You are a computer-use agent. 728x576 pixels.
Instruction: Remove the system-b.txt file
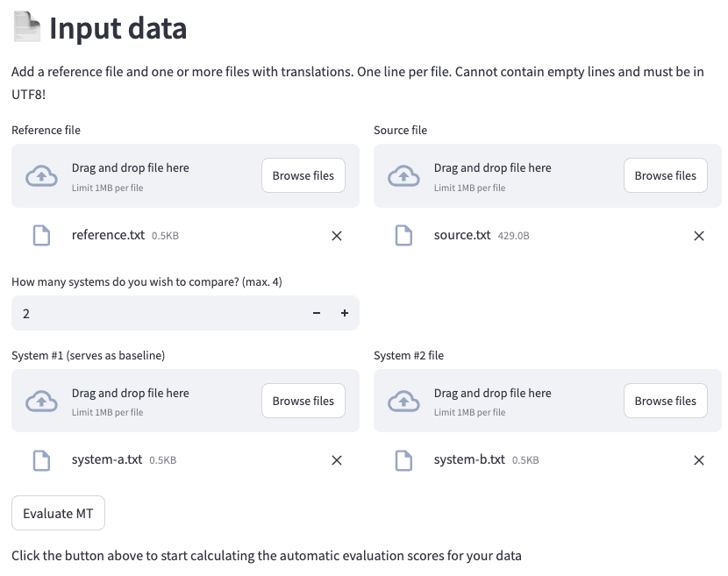[x=699, y=460]
